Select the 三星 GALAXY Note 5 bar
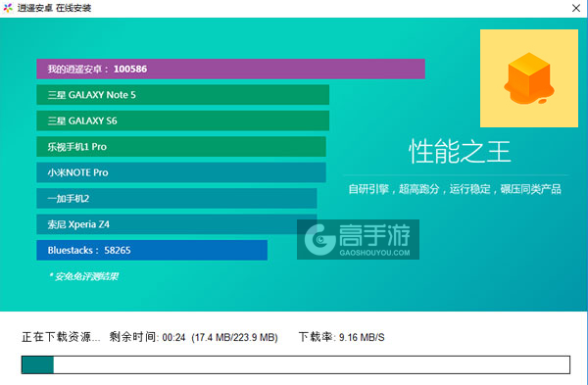Screen dimensions: 588x385 point(183,95)
